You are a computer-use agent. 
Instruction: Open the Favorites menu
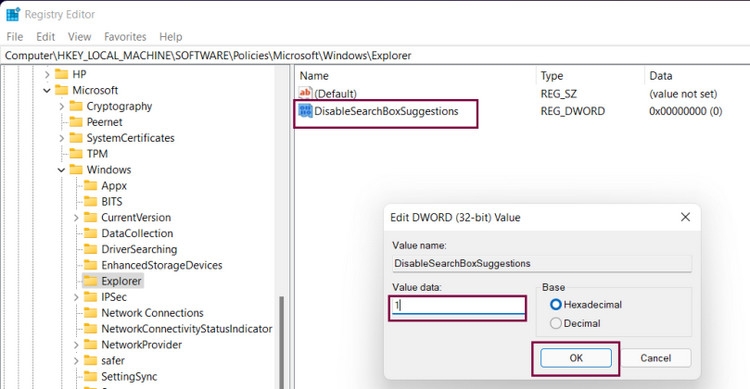(x=125, y=36)
